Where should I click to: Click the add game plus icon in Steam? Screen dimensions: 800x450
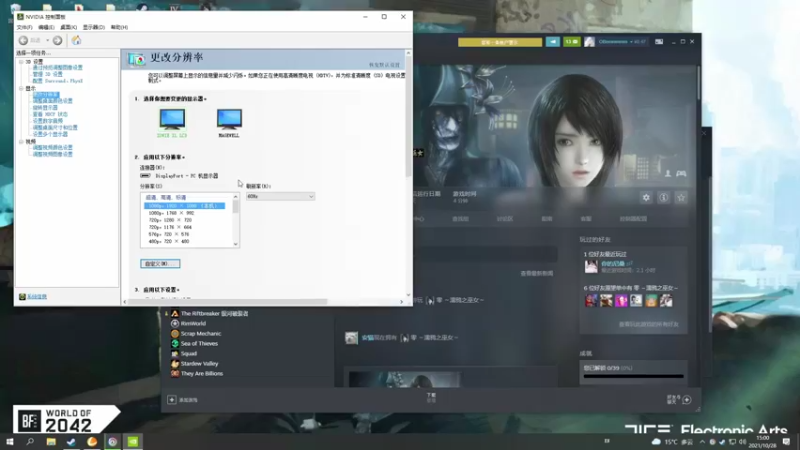click(x=172, y=400)
